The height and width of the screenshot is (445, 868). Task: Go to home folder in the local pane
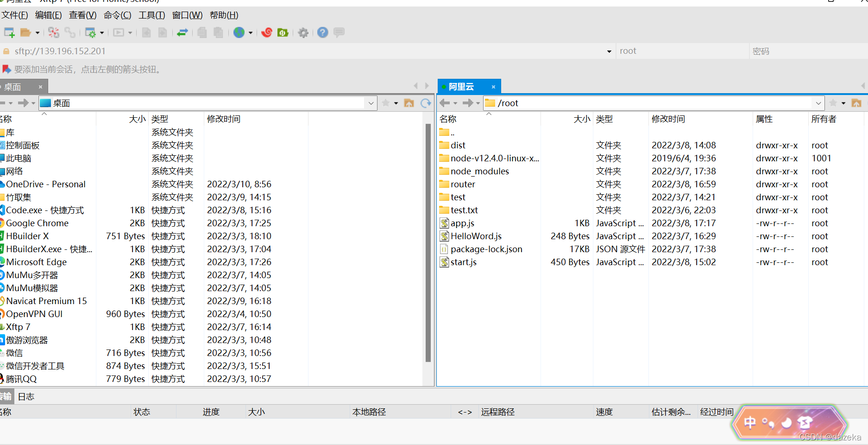tap(409, 103)
